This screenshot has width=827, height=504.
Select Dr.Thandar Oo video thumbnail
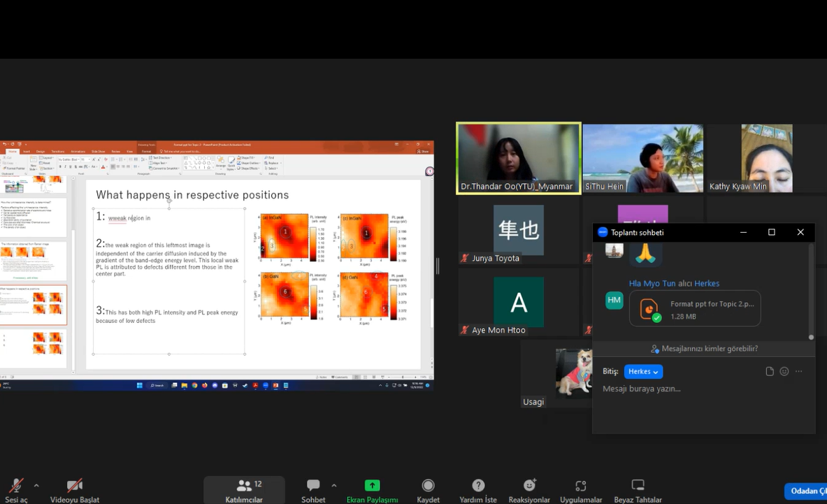pos(518,158)
